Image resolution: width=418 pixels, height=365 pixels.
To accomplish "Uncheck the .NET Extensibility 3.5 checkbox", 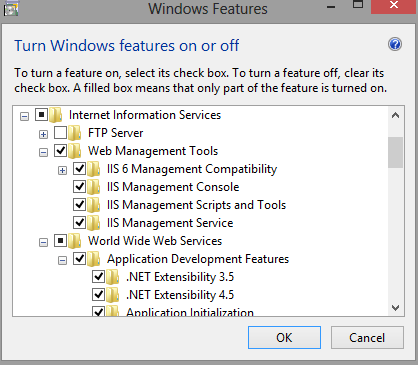I will [98, 277].
